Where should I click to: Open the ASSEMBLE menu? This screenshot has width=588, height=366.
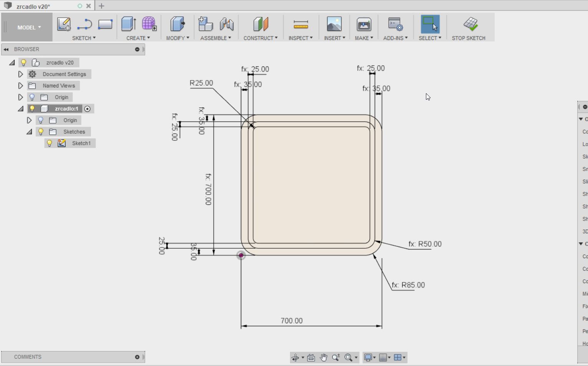coord(215,38)
